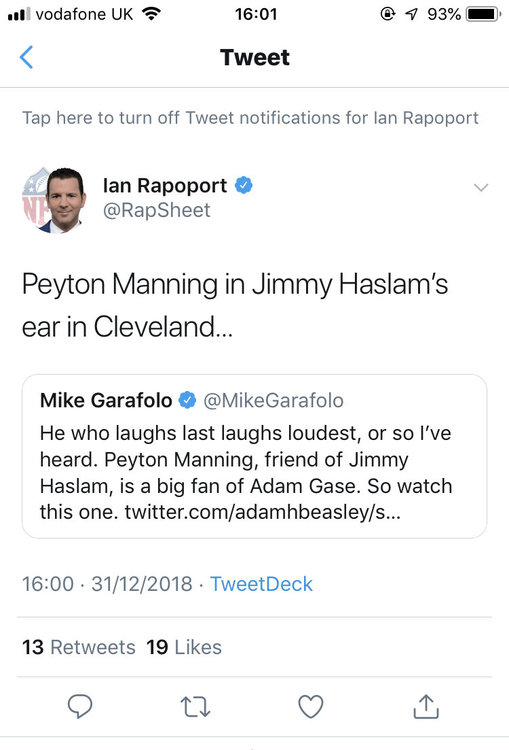Tap Ian Rapoport's verified badge
The image size is (509, 750).
click(243, 185)
